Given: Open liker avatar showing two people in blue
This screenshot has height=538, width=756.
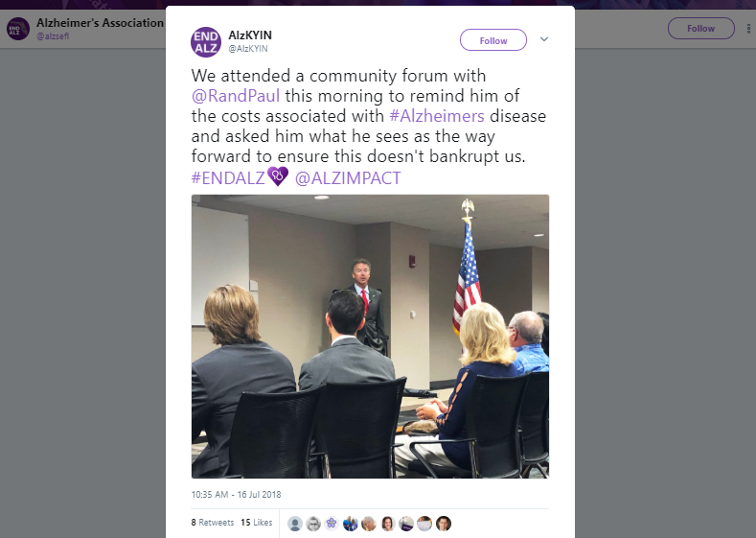Looking at the screenshot, I should (x=350, y=524).
